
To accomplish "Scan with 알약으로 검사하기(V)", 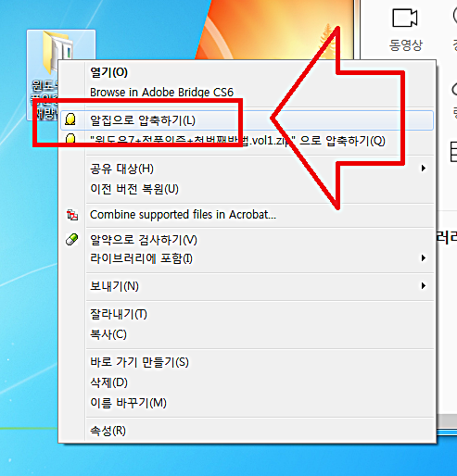I will [x=247, y=240].
